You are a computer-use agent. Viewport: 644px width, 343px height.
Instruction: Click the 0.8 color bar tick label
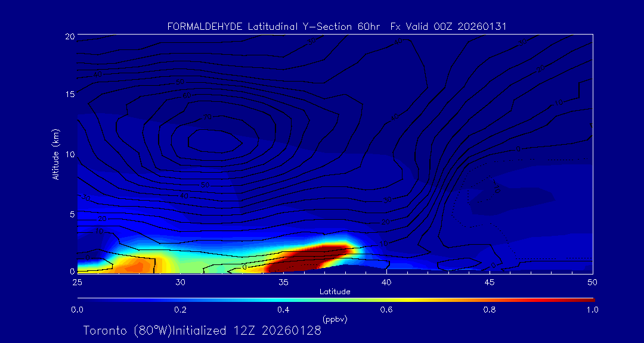[490, 310]
